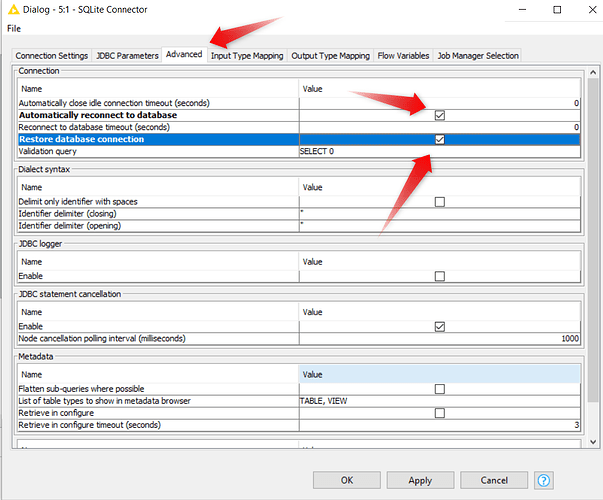Open the File menu
The image size is (603, 500).
pyautogui.click(x=14, y=28)
